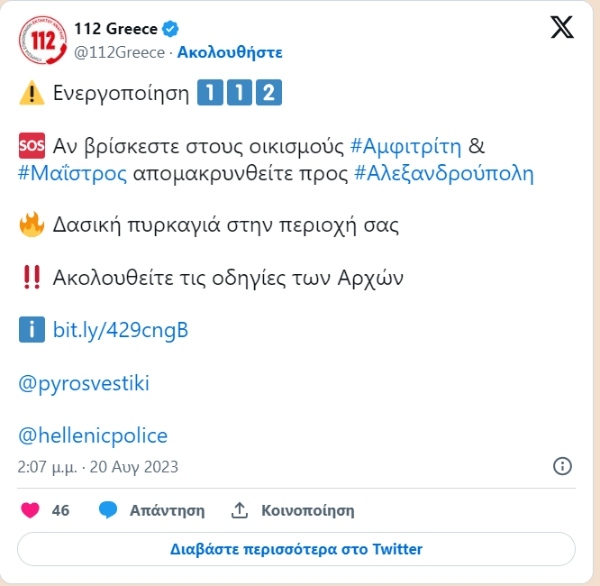Open the bit.ly/429cngB link
600x586 pixels.
pyautogui.click(x=121, y=330)
